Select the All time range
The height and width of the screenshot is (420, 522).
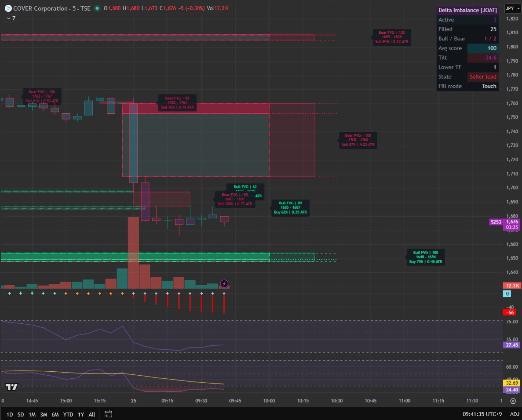[x=92, y=414]
